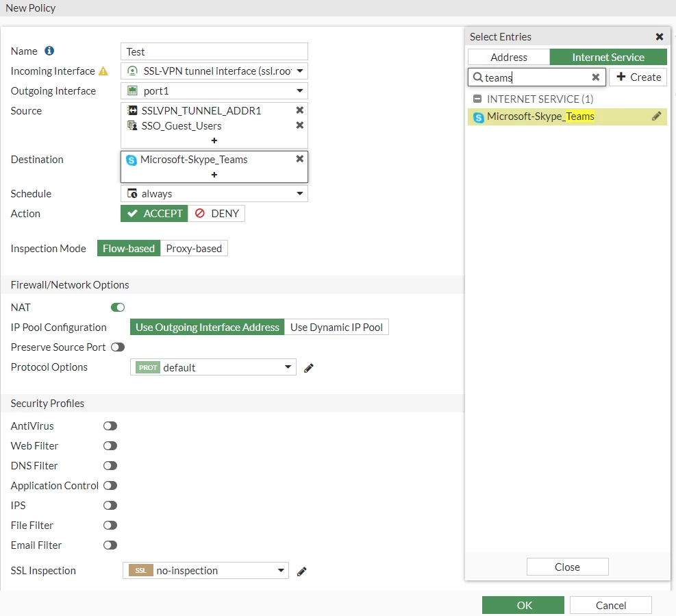Remove Microsoft-Skype_Teams from Destination

299,159
